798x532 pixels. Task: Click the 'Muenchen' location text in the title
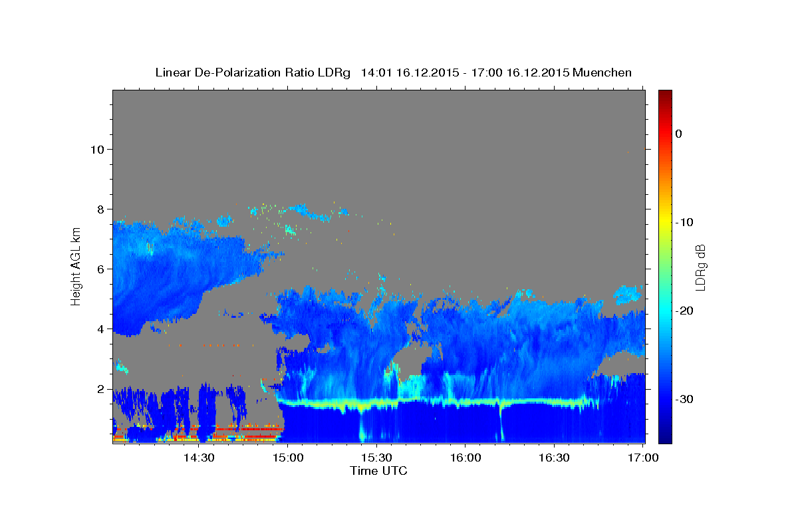coord(604,72)
